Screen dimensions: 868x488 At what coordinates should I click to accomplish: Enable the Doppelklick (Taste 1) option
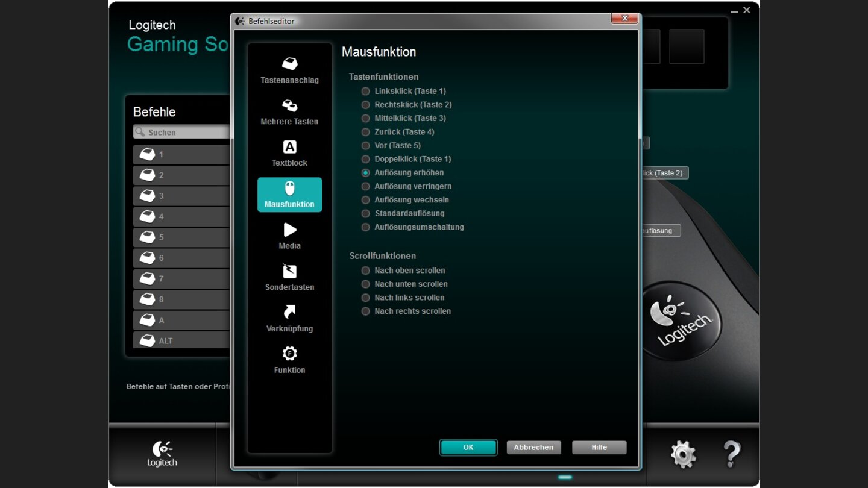click(365, 160)
